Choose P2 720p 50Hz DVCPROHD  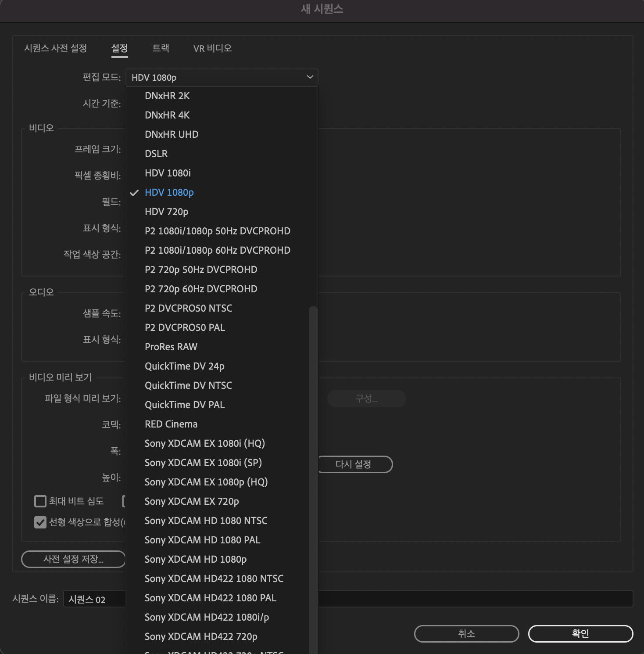(222, 270)
